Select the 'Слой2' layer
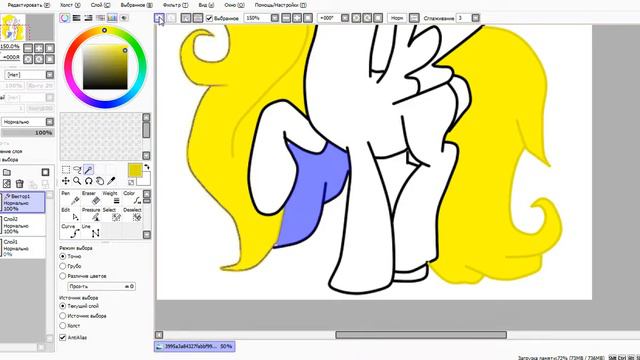The height and width of the screenshot is (360, 640). (22, 225)
